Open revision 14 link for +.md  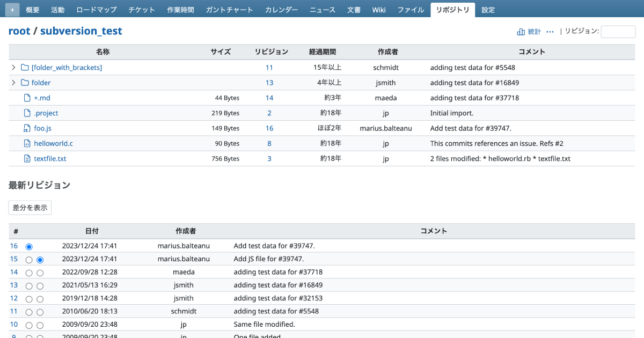pos(269,98)
